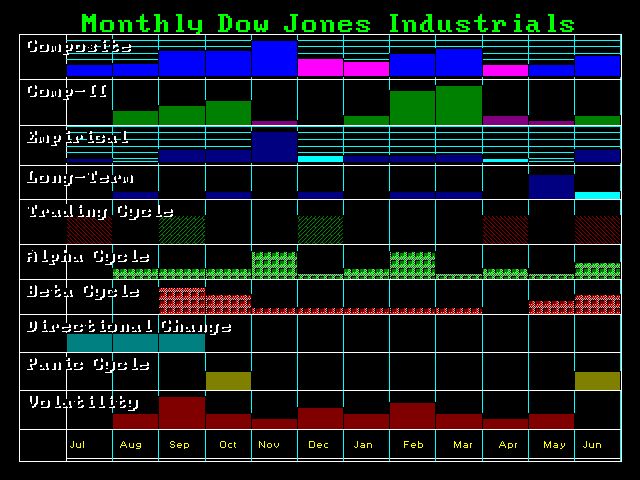Select the tallest dark red Volatility bar in Sep

click(x=182, y=413)
